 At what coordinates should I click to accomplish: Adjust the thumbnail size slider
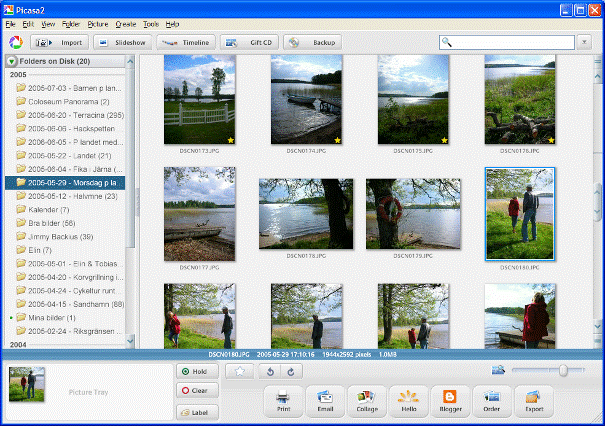pyautogui.click(x=564, y=370)
